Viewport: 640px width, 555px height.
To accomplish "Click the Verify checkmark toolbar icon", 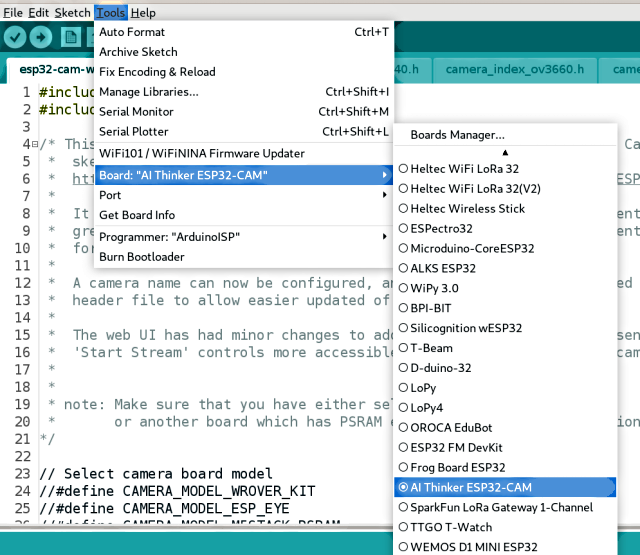I will 15,37.
